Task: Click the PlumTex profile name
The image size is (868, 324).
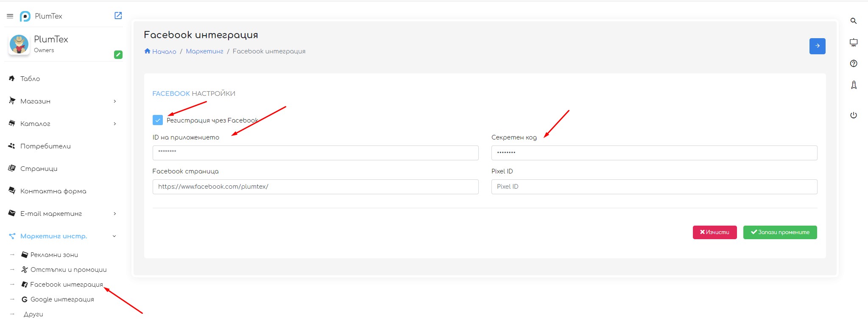Action: point(51,39)
